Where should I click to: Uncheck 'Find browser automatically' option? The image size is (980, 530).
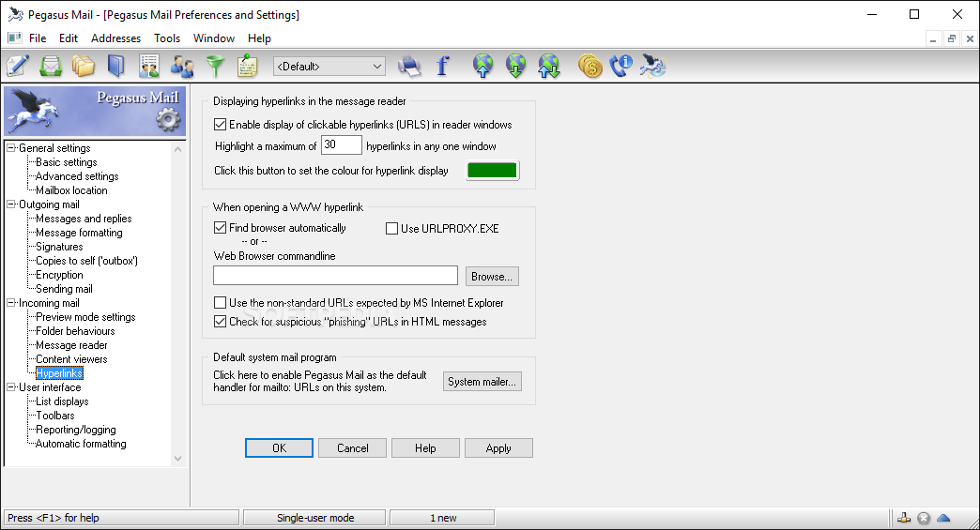pyautogui.click(x=220, y=228)
